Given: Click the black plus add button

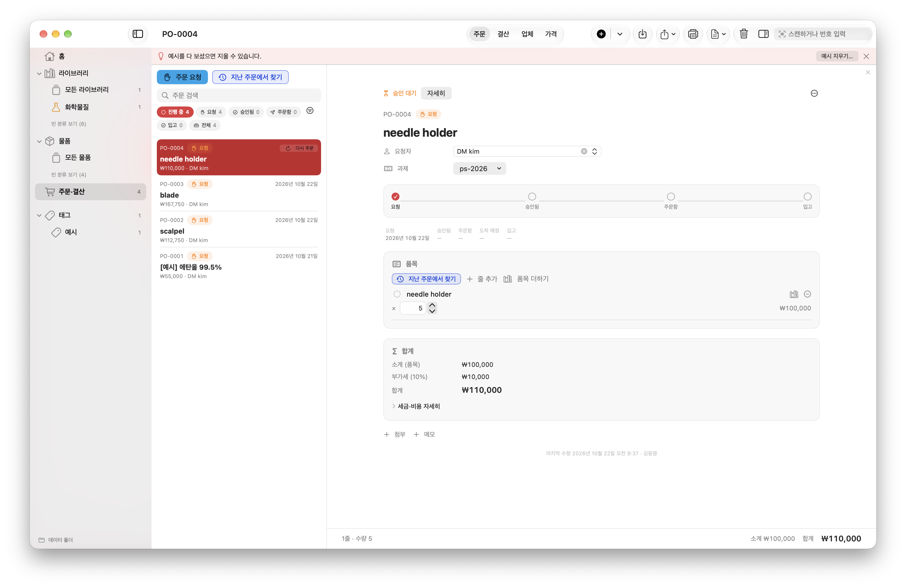Looking at the screenshot, I should point(601,34).
